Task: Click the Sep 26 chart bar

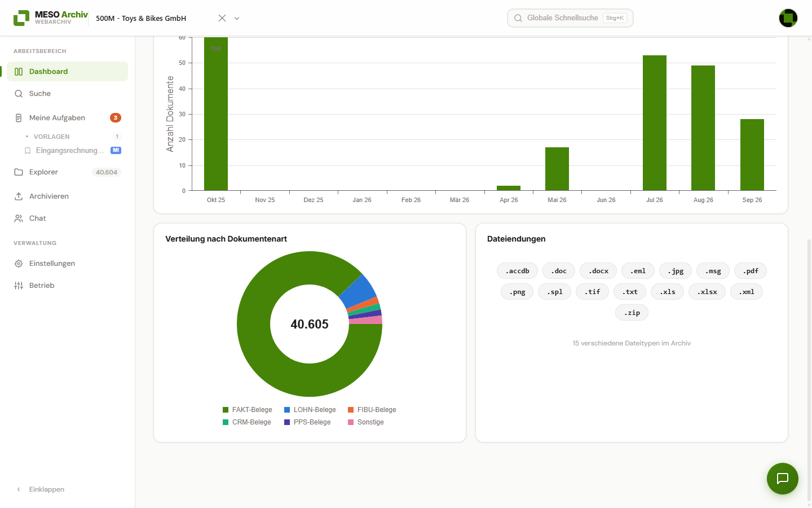Action: pyautogui.click(x=752, y=155)
